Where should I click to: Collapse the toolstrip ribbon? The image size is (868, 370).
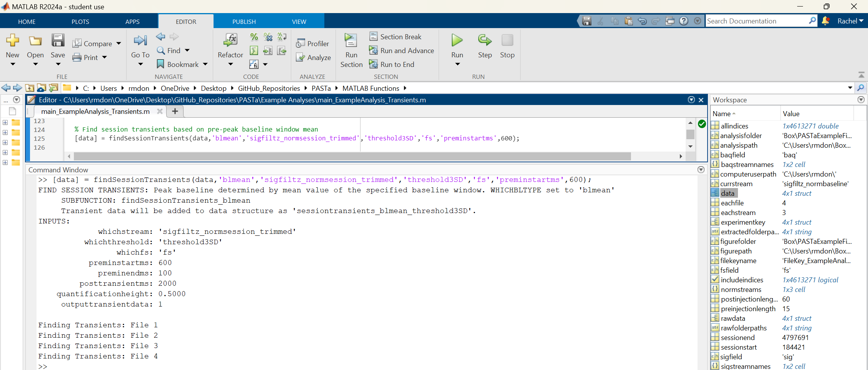coord(861,74)
